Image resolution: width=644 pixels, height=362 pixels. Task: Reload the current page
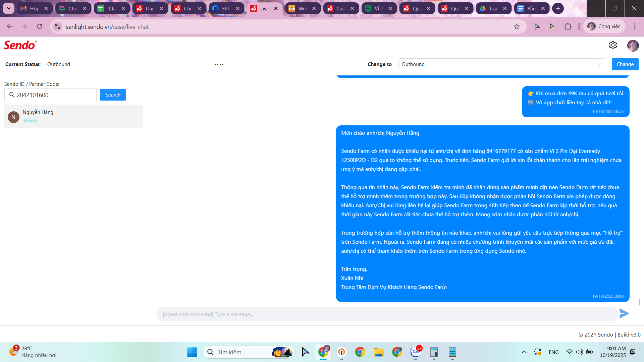[40, 27]
